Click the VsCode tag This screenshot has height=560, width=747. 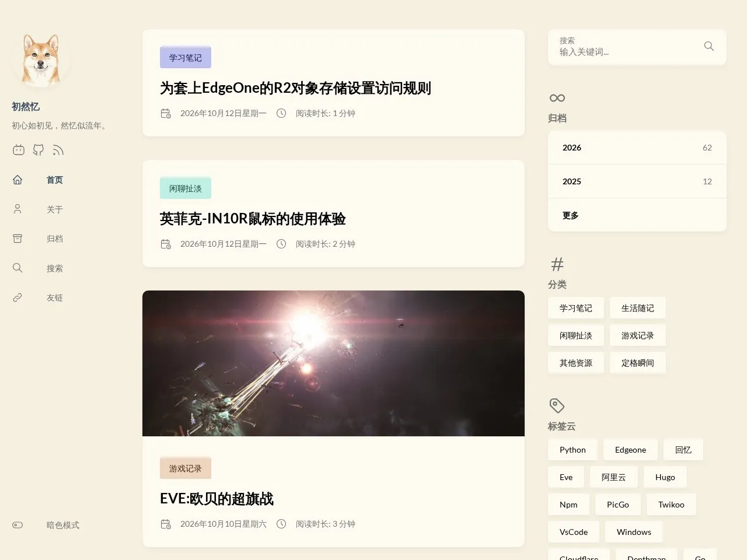[x=574, y=532]
